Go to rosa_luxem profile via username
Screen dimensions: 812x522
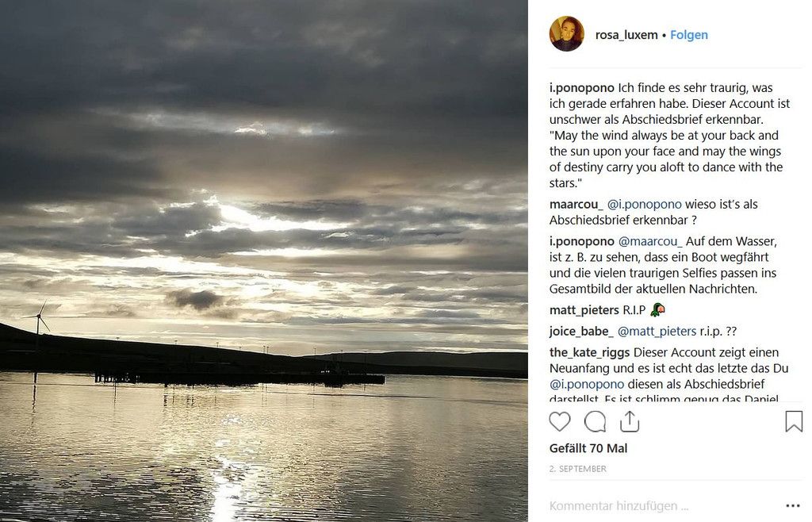pos(626,35)
